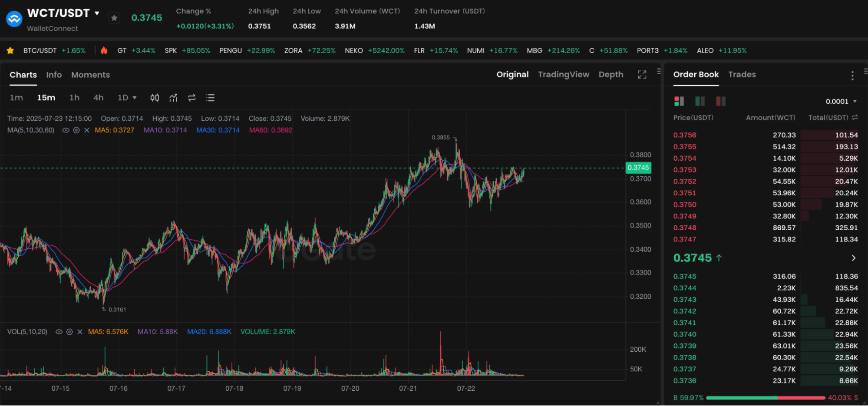Switch to the Moments tab
The width and height of the screenshot is (868, 406).
(90, 75)
